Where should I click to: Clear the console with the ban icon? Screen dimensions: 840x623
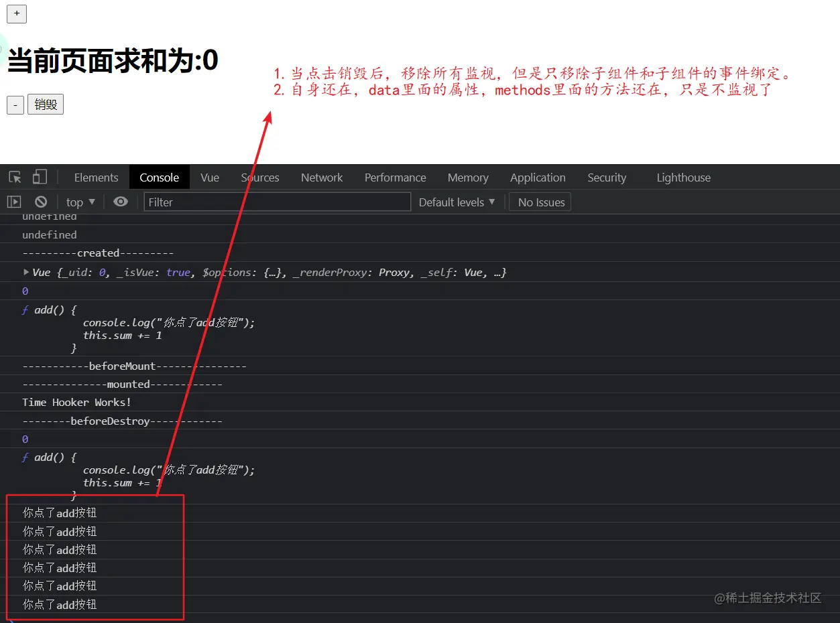point(41,202)
